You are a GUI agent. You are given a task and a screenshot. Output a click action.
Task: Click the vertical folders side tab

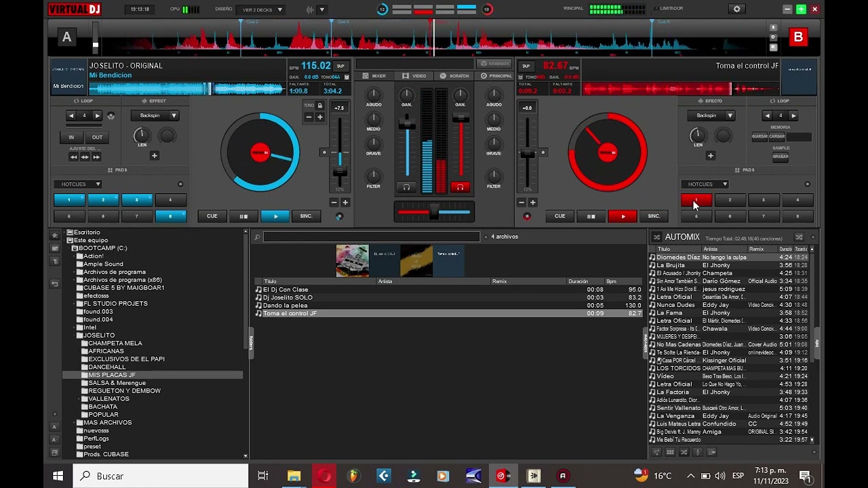point(252,343)
